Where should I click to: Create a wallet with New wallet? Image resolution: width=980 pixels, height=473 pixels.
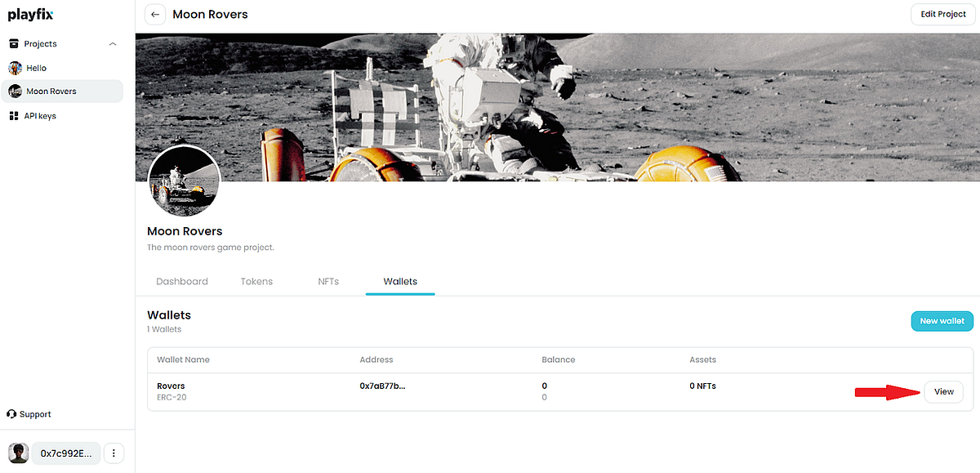coord(942,321)
